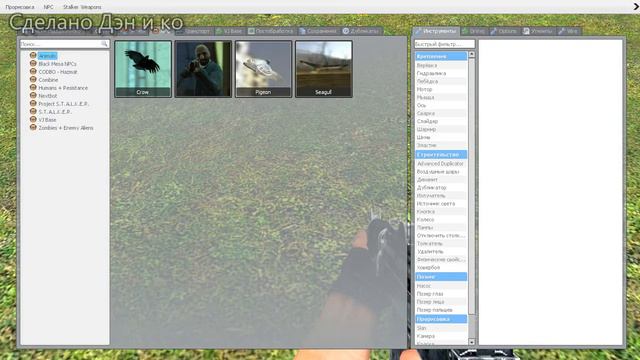Select the Гидравлика tool
This screenshot has height=360, width=640.
pos(441,73)
